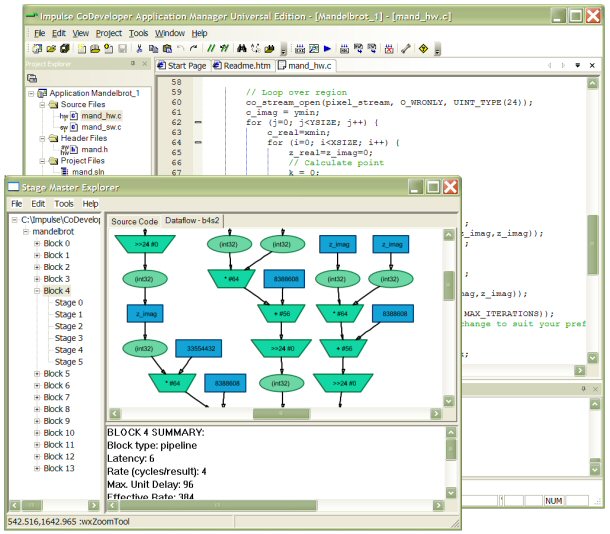Collapse the Source Files folder
The height and width of the screenshot is (534, 610).
42,105
